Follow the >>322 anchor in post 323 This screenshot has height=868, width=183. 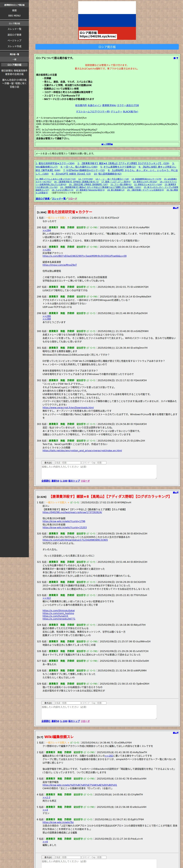(46, 598)
